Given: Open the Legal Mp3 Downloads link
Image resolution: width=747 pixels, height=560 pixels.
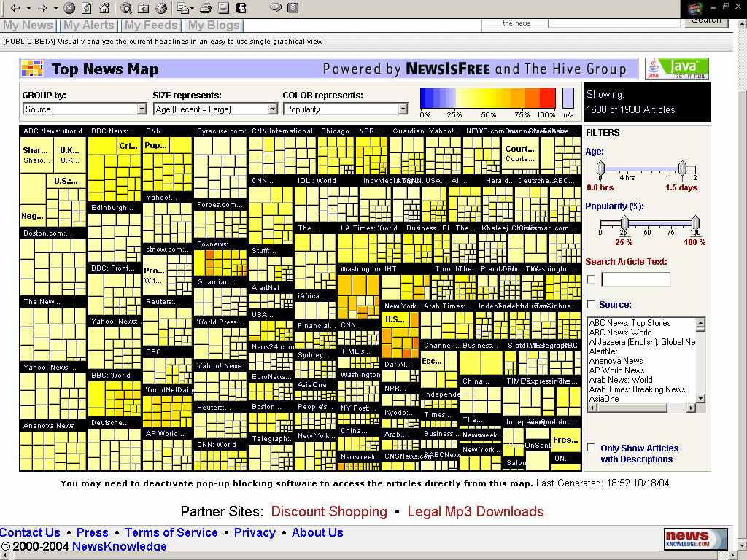Looking at the screenshot, I should pyautogui.click(x=475, y=511).
